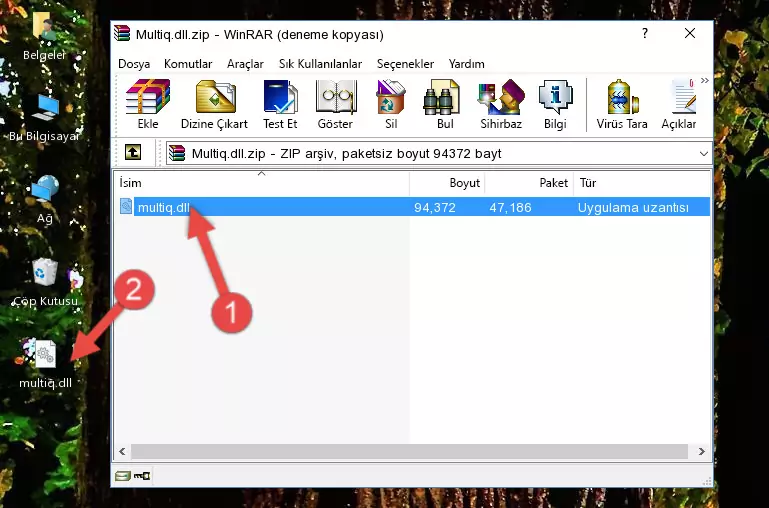Close the WinRAR window
The width and height of the screenshot is (769, 508).
[x=690, y=33]
